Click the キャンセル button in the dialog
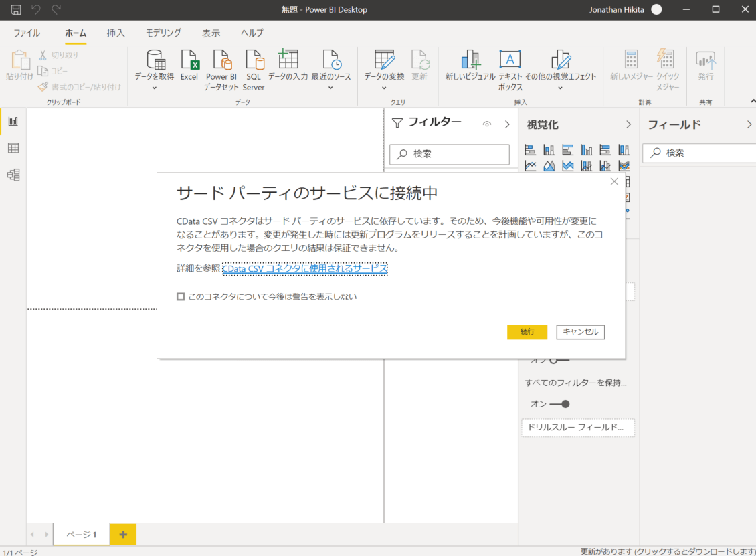This screenshot has height=556, width=756. [581, 332]
